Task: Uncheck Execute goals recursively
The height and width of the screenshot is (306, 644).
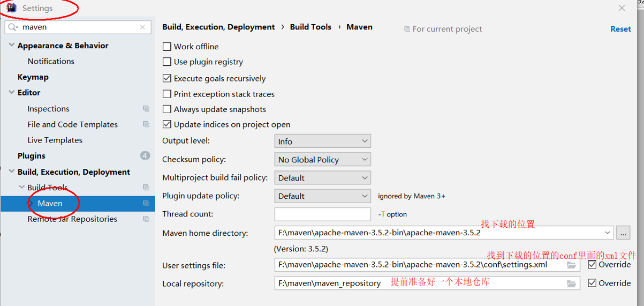Action: [167, 78]
